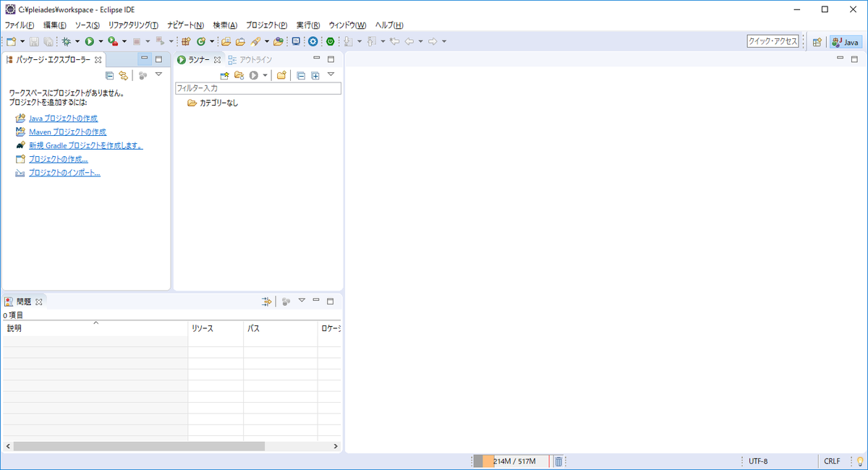Click the New wizard toolbar icon

click(x=11, y=41)
